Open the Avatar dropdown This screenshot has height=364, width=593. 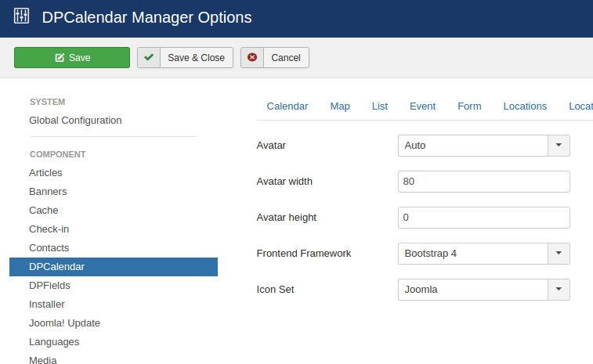click(558, 146)
